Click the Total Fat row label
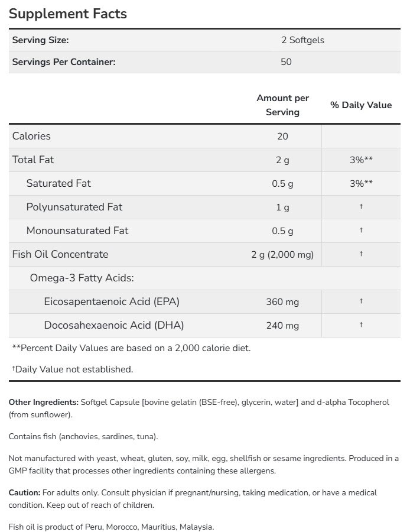Screen dimensions: 410x532 (x=33, y=160)
